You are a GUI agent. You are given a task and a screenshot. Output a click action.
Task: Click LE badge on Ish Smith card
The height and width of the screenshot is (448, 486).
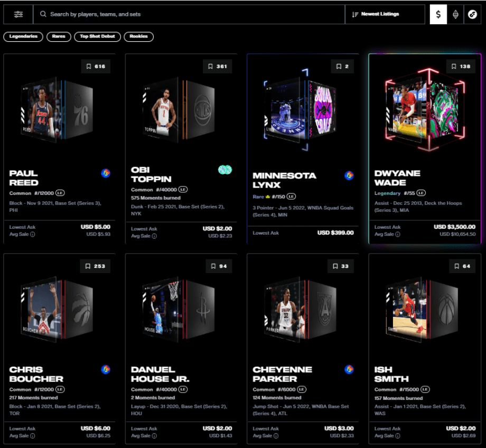425,389
